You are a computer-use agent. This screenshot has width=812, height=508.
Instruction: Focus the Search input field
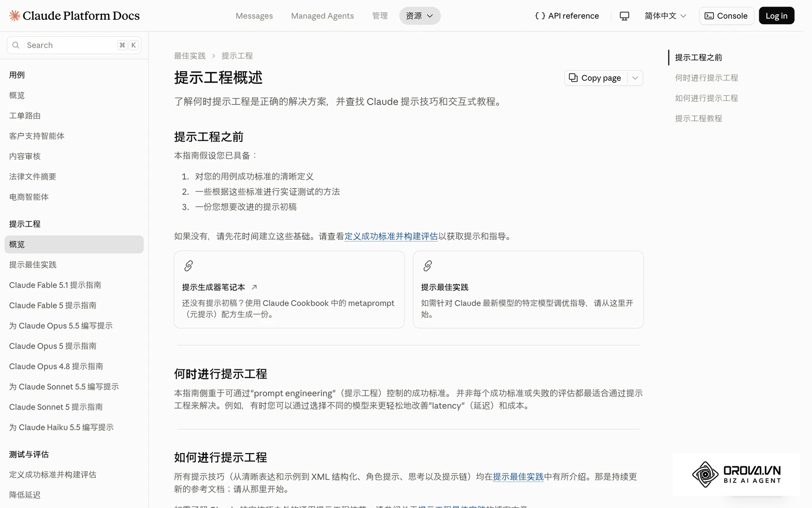coord(74,45)
